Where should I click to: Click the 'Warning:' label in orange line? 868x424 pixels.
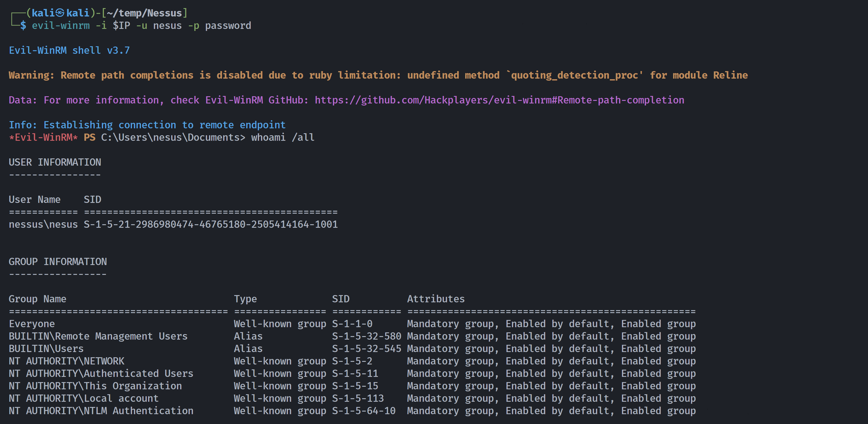pos(32,75)
